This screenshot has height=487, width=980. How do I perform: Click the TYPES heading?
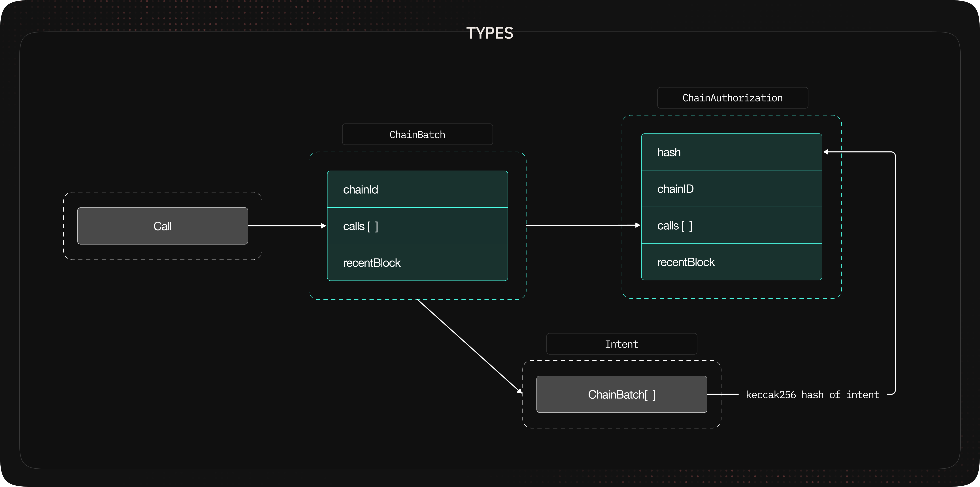(x=490, y=33)
